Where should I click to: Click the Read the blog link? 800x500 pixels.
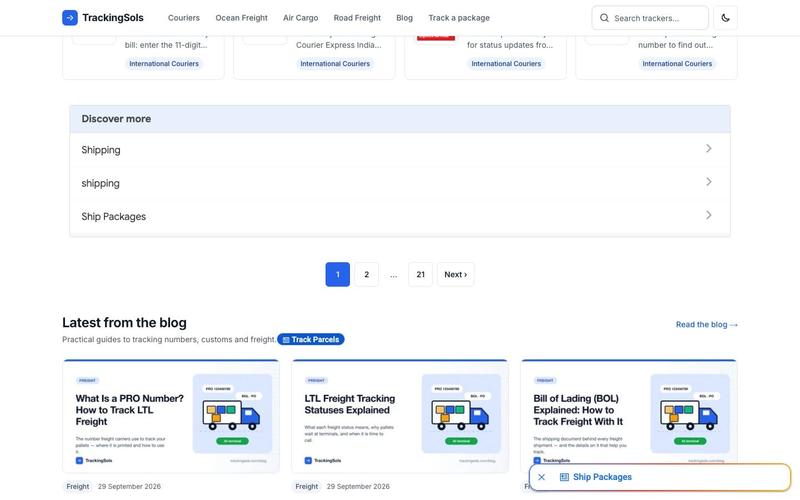[707, 324]
